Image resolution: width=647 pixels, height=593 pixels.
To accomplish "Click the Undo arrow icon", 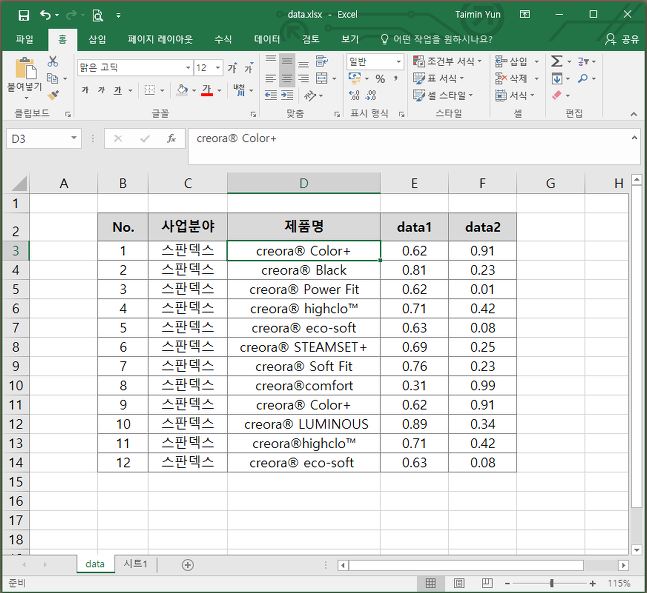I will click(45, 15).
